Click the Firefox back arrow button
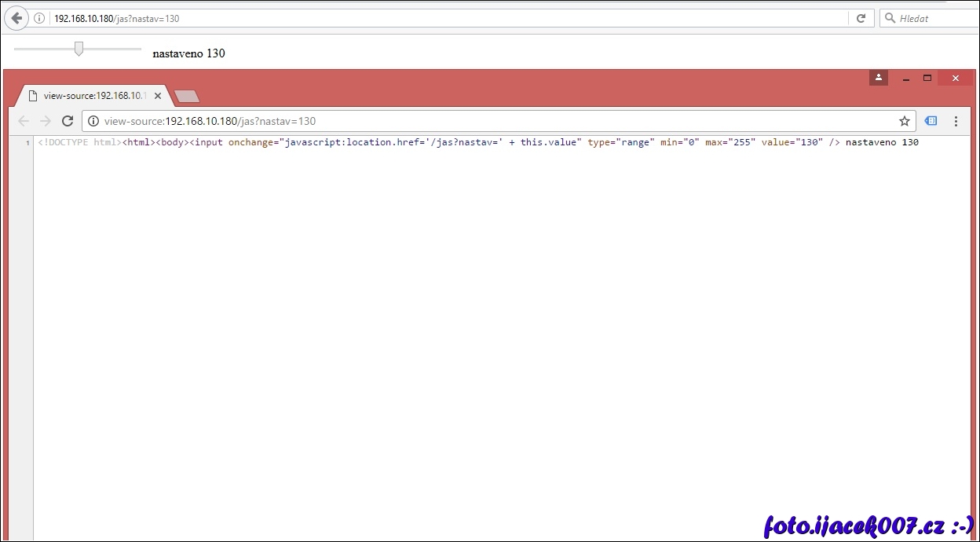 pyautogui.click(x=16, y=18)
